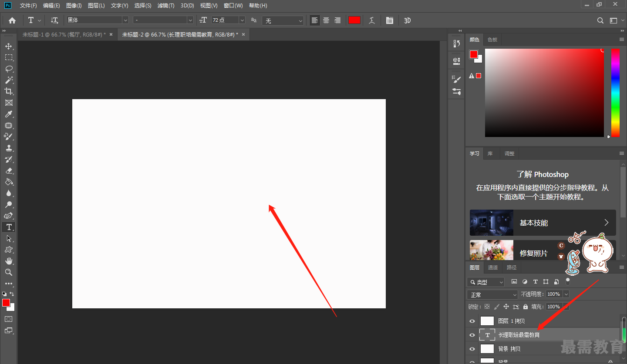This screenshot has height=364, width=627.
Task: Select the Paint Bucket tool
Action: [9, 182]
